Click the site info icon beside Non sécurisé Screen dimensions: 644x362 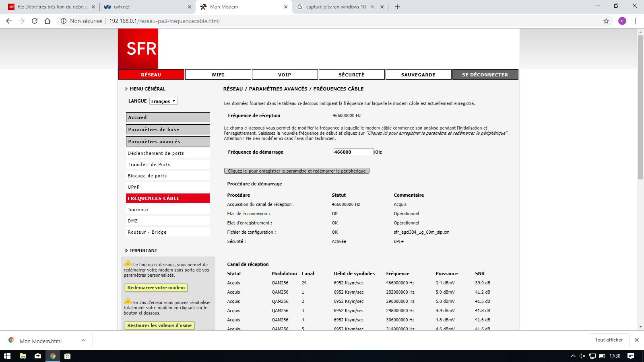tap(64, 21)
